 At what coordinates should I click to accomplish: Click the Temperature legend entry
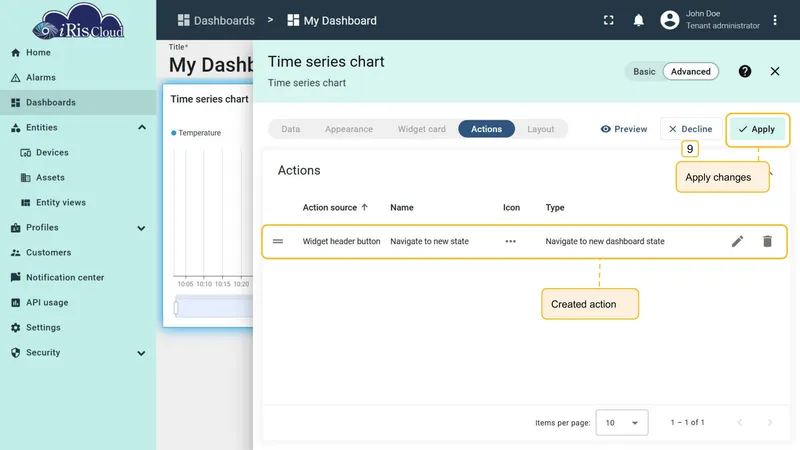196,133
